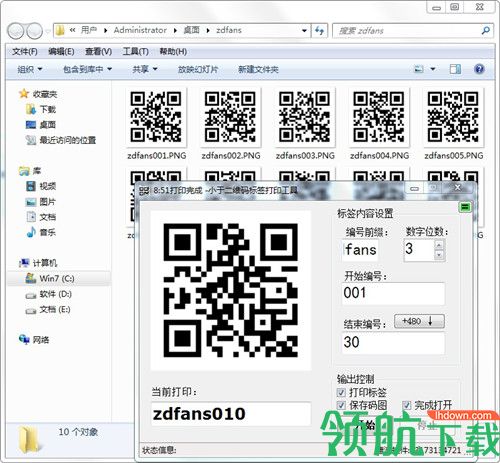Expand the 组织 toolbar dropdown
This screenshot has height=463, width=500.
click(x=30, y=69)
